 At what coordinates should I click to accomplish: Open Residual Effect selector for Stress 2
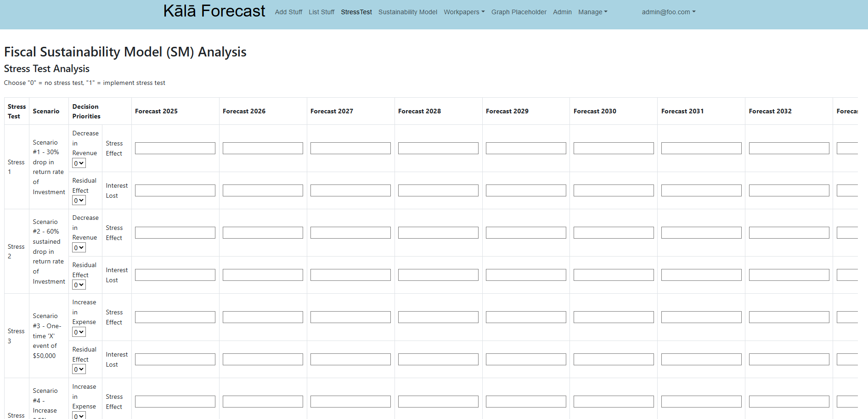pos(79,285)
